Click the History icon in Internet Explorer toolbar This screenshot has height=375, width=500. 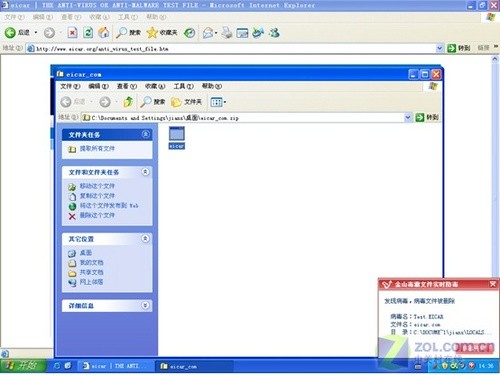(190, 33)
